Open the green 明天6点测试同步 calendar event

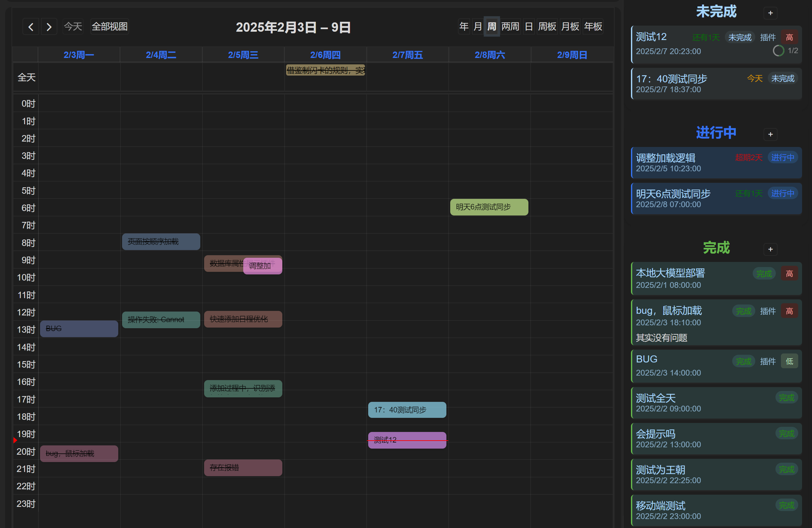(489, 207)
